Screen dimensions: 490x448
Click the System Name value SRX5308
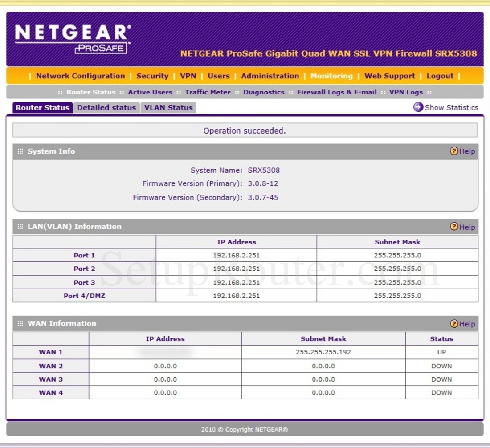point(264,170)
